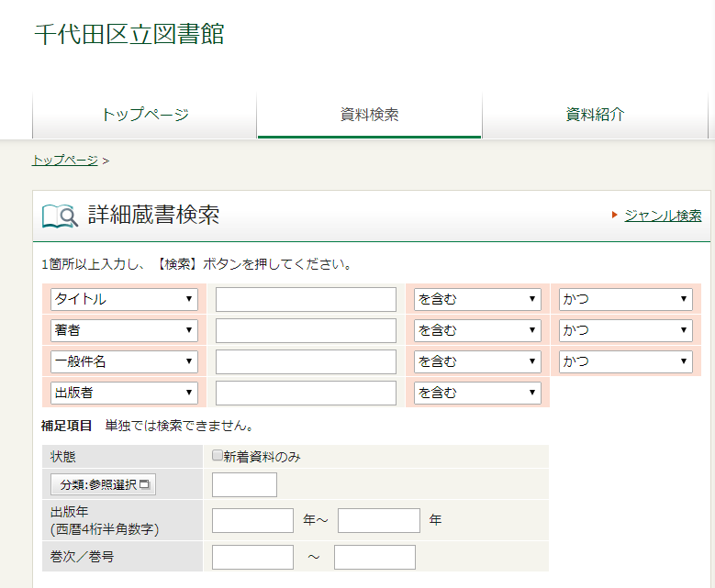715x588 pixels.
Task: Click the 詳細蔵書検索 book magnifier icon
Action: pos(60,216)
